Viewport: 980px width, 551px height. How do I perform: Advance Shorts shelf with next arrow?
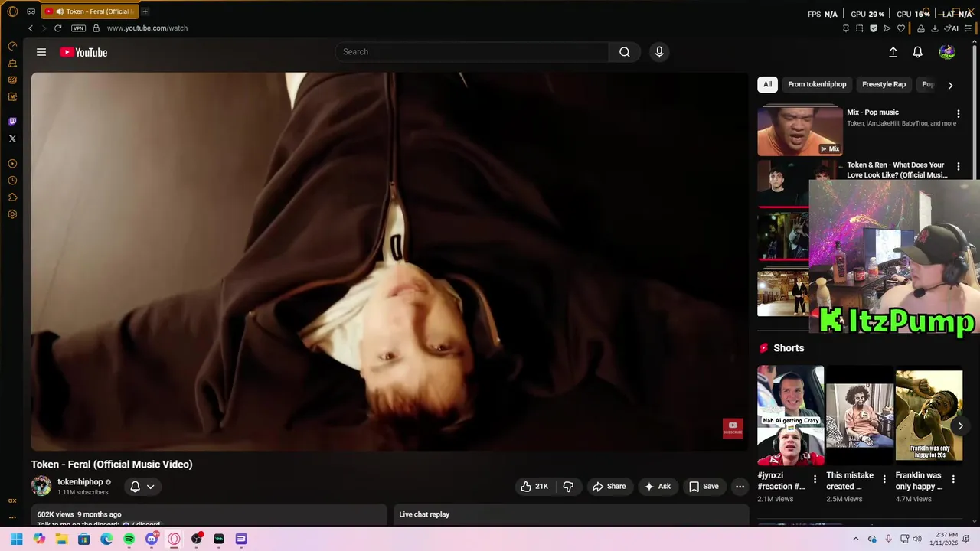960,425
